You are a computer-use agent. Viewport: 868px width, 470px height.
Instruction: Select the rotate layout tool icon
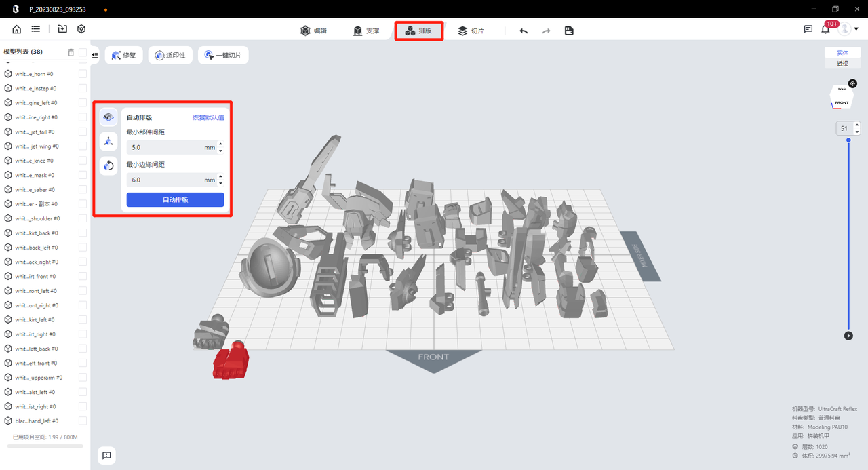coord(108,165)
